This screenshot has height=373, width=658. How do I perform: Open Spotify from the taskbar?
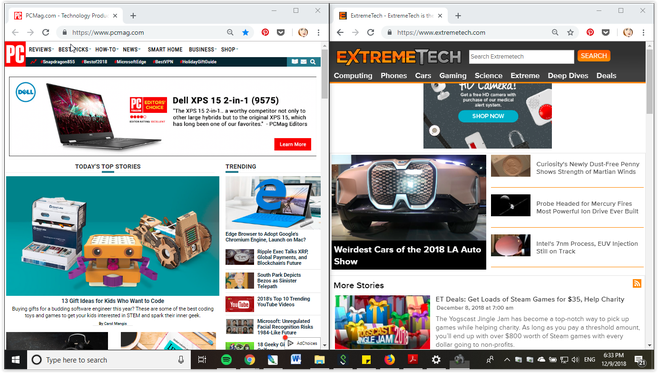[x=226, y=360]
